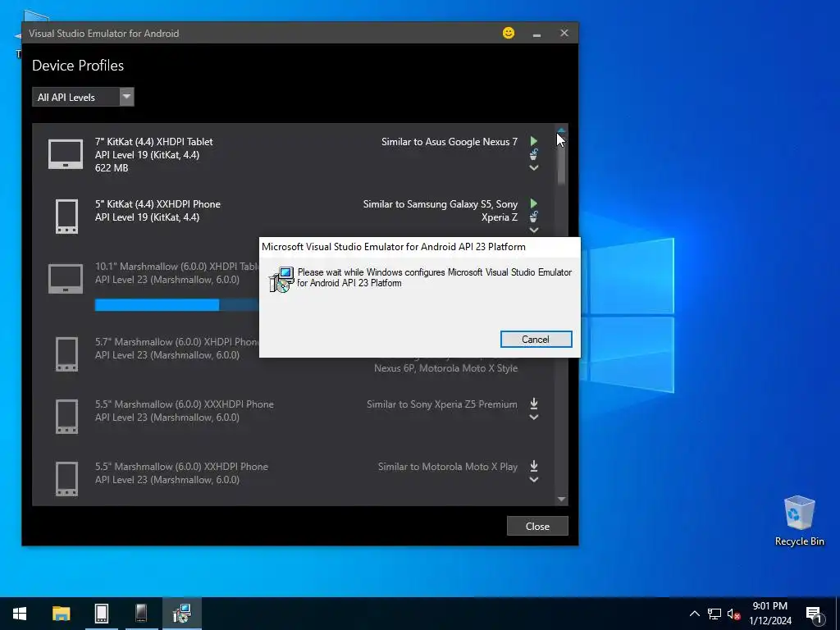Viewport: 840px width, 630px height.
Task: Click the '622 MB' size label
Action: [x=112, y=167]
